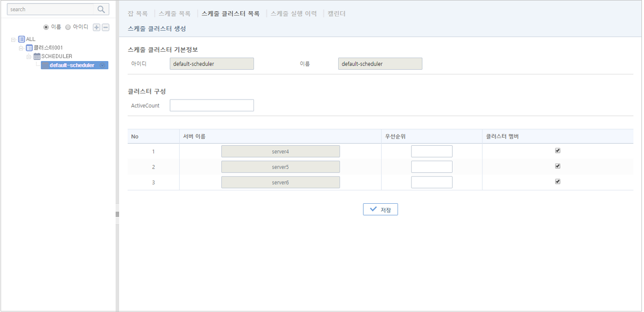644x312 pixels.
Task: Click the SCHEDULER calendar icon
Action: click(x=37, y=56)
